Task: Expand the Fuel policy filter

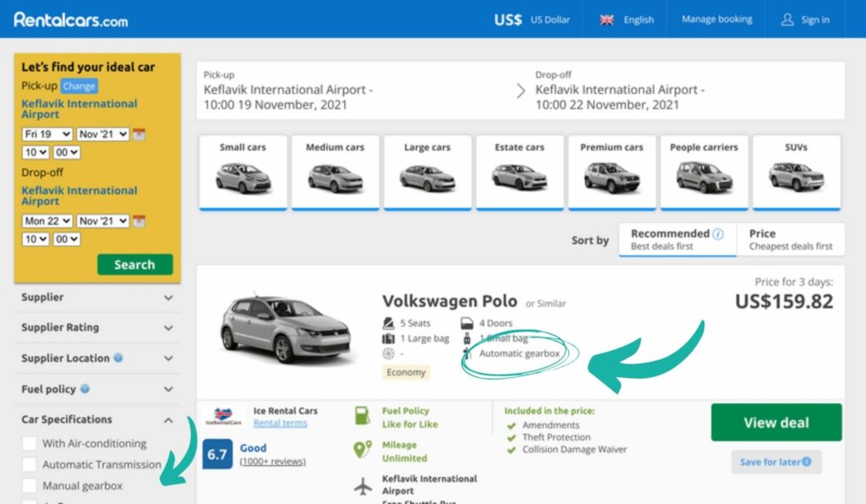Action: (97, 389)
